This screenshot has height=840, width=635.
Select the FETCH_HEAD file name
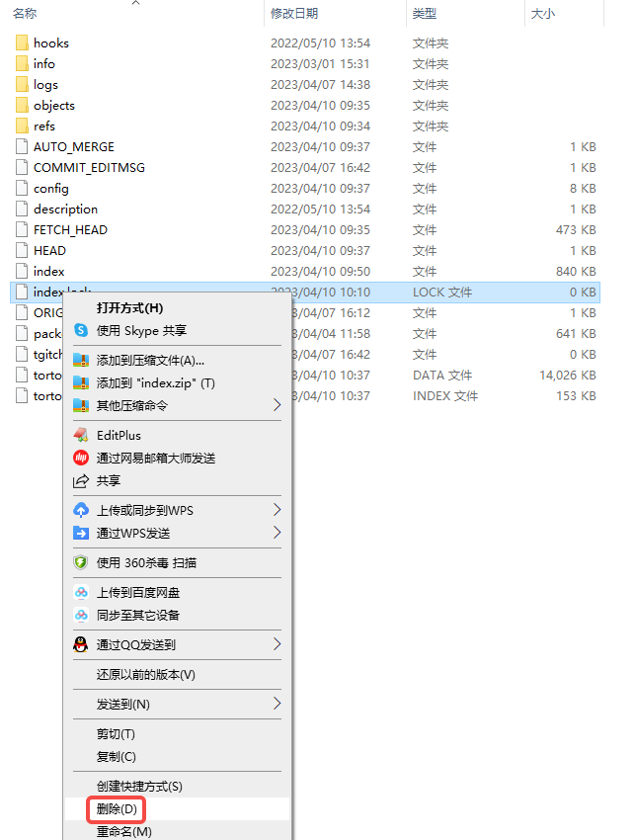(71, 230)
